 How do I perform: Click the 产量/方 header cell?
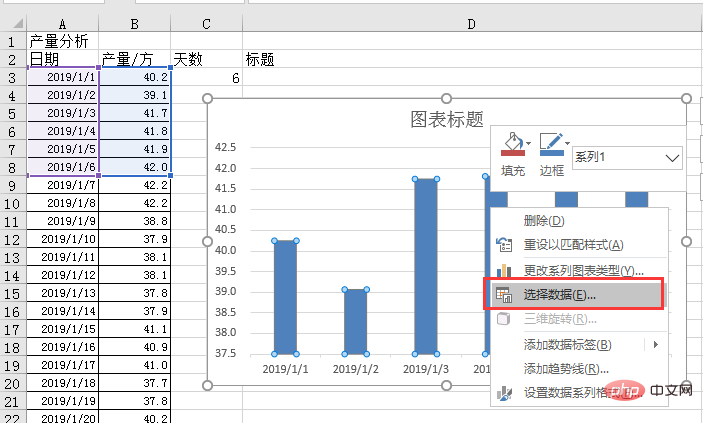click(135, 59)
